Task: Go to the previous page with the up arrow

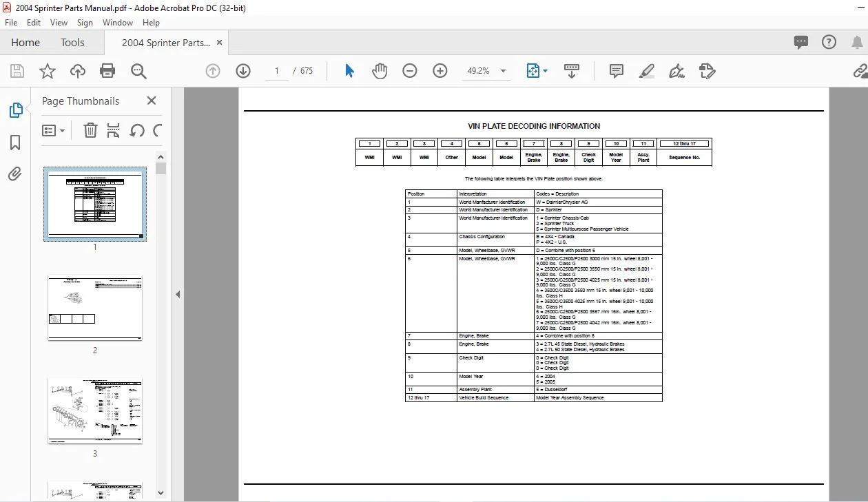Action: point(213,71)
